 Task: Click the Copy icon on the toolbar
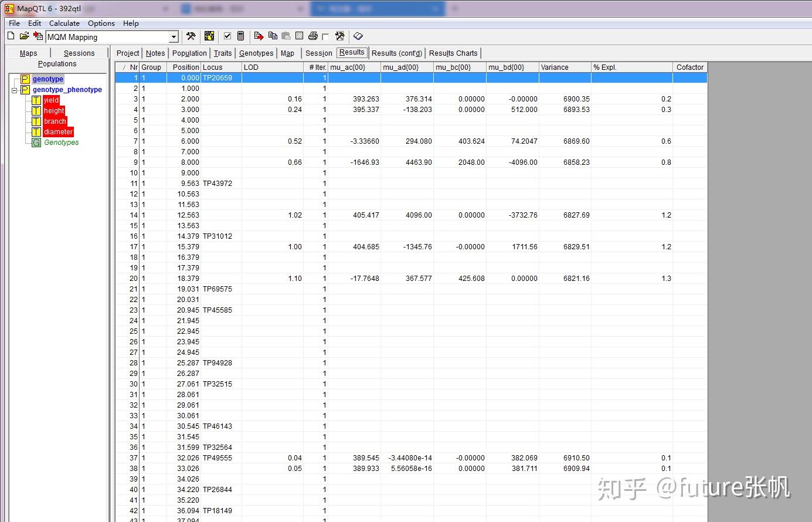[x=272, y=36]
